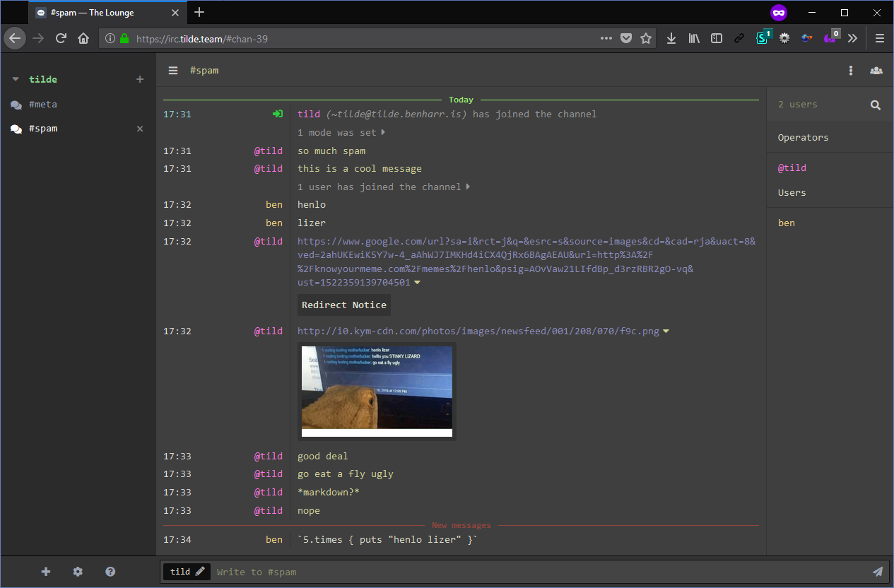Click ben in the Users list
Viewport: 894px width, 588px height.
tap(787, 223)
